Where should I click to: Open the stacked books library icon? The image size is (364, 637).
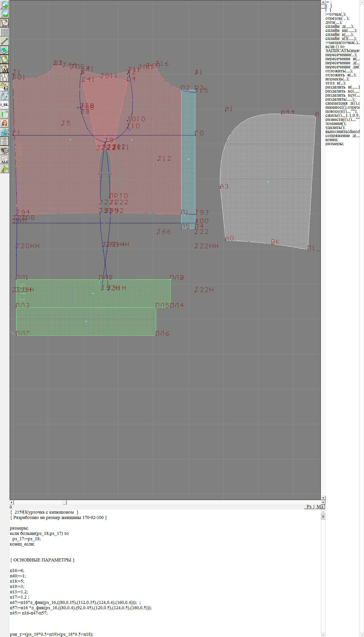pyautogui.click(x=5, y=150)
